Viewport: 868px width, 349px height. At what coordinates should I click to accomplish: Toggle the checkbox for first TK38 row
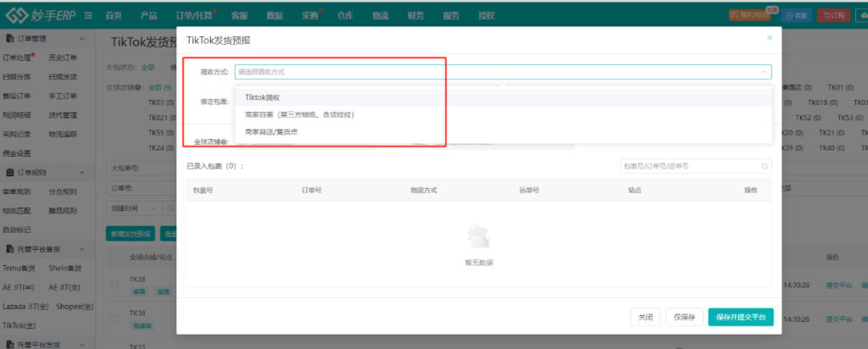coord(115,285)
